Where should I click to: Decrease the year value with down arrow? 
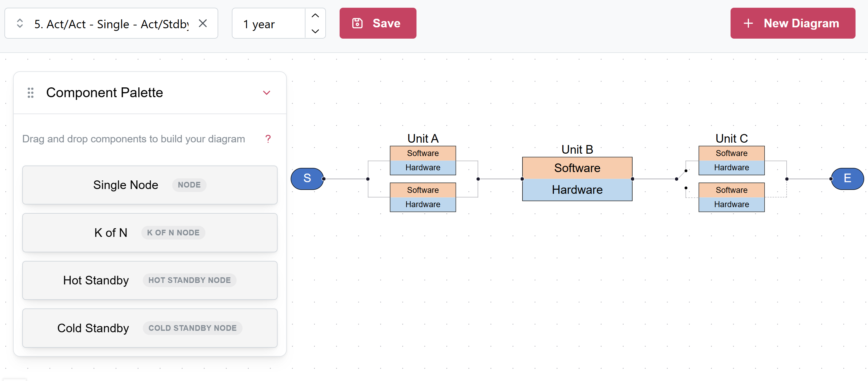tap(315, 31)
